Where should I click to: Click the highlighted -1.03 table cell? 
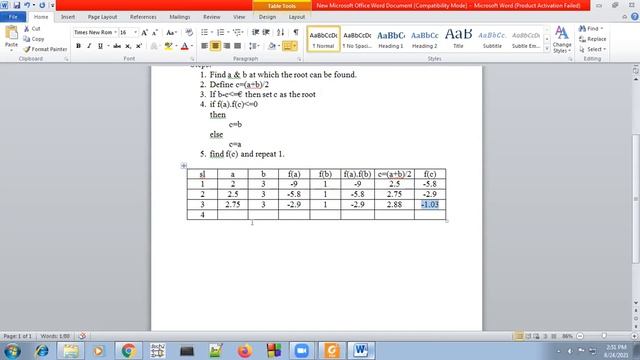pos(430,204)
